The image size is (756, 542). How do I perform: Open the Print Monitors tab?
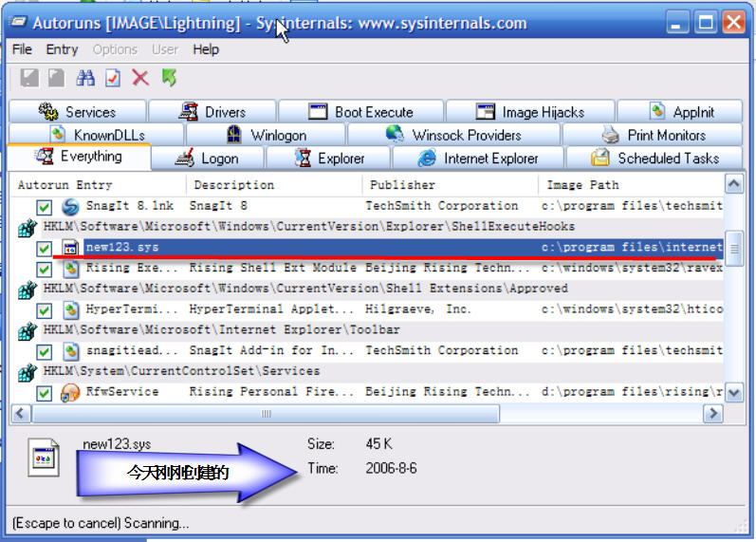click(x=653, y=135)
